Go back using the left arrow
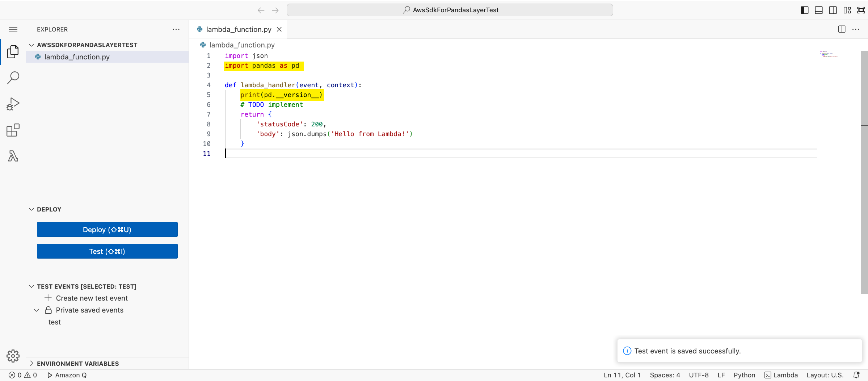Screen dimensions: 868x381 (x=261, y=10)
